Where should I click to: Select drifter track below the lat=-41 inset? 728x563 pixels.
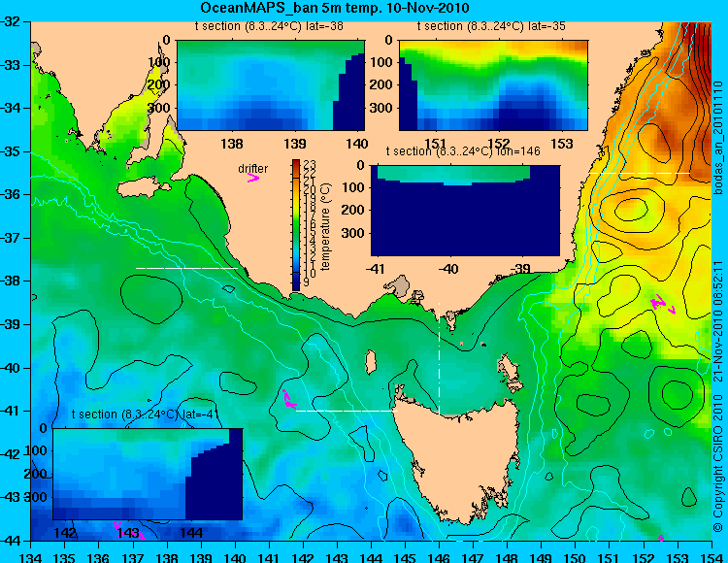pyautogui.click(x=129, y=530)
